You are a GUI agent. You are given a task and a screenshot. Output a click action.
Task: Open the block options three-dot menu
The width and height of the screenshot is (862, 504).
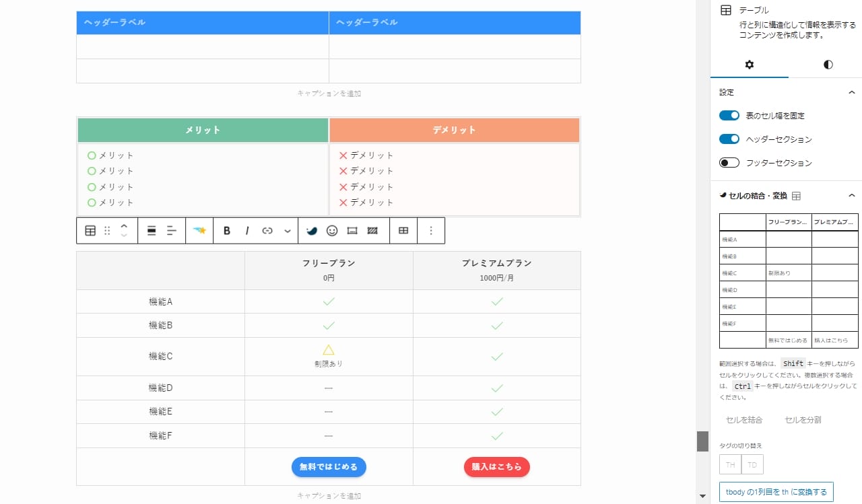tap(431, 231)
